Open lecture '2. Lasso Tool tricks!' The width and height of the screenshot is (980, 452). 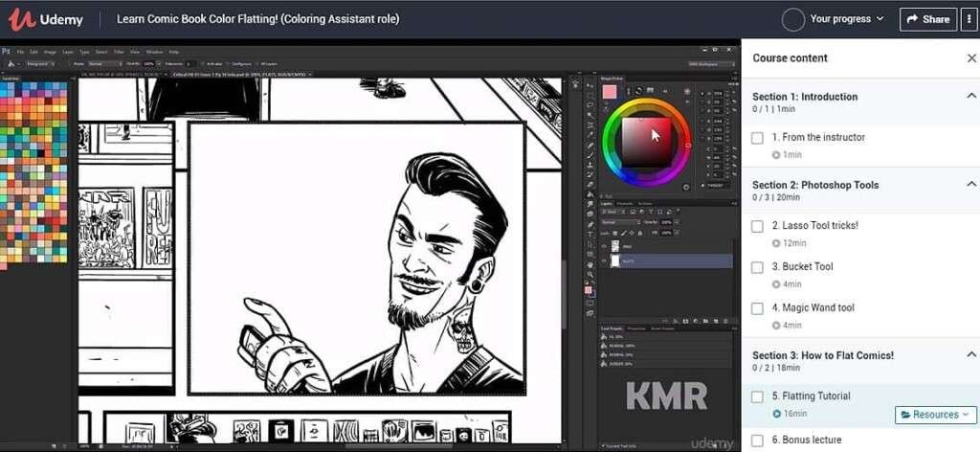[815, 226]
